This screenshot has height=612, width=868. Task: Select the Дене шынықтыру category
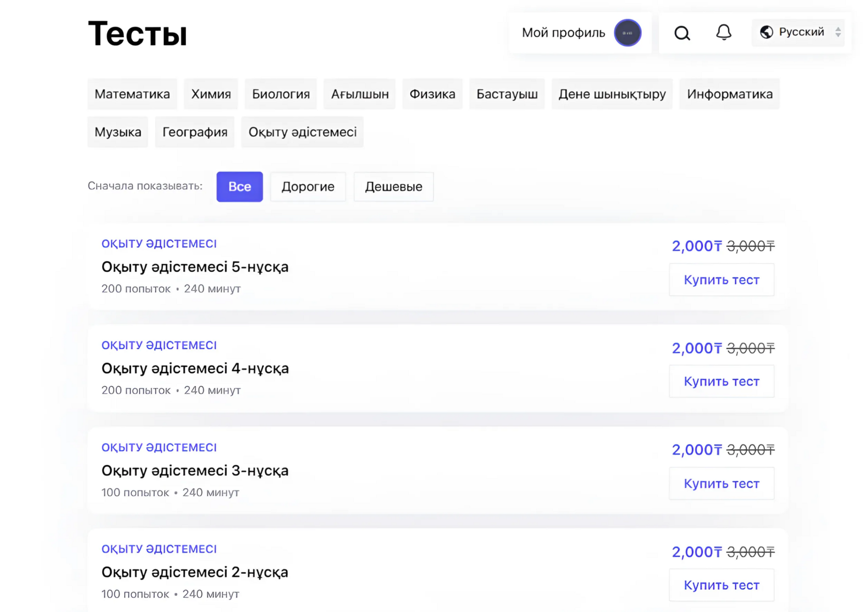pyautogui.click(x=612, y=94)
